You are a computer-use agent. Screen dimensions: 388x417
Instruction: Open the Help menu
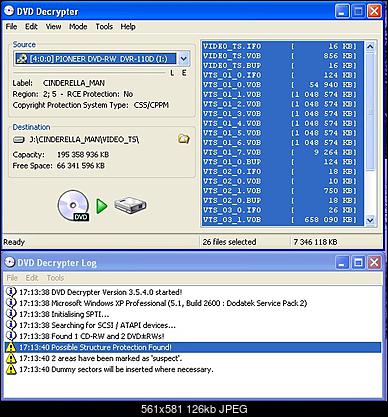click(128, 27)
